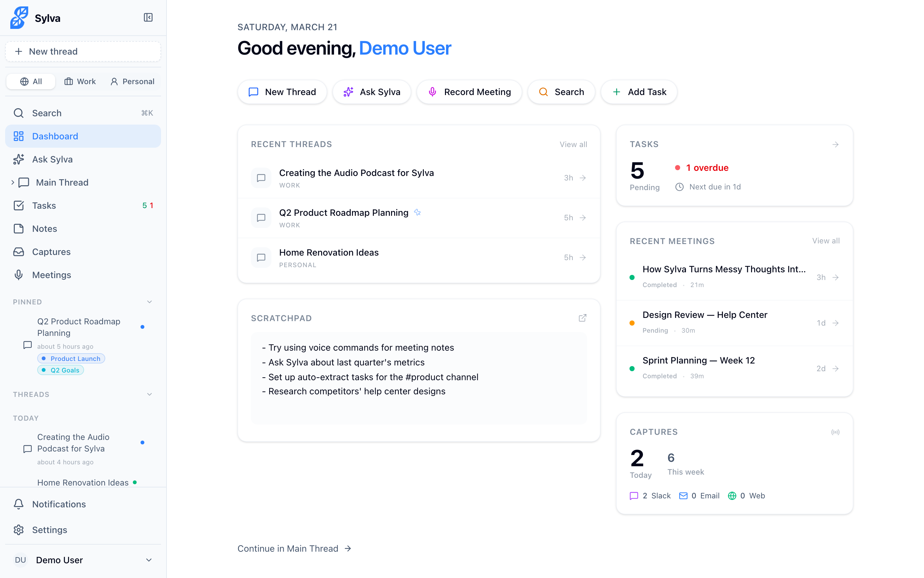This screenshot has height=578, width=924.
Task: Open Home Renovation Ideas in the sidebar
Action: pyautogui.click(x=83, y=482)
